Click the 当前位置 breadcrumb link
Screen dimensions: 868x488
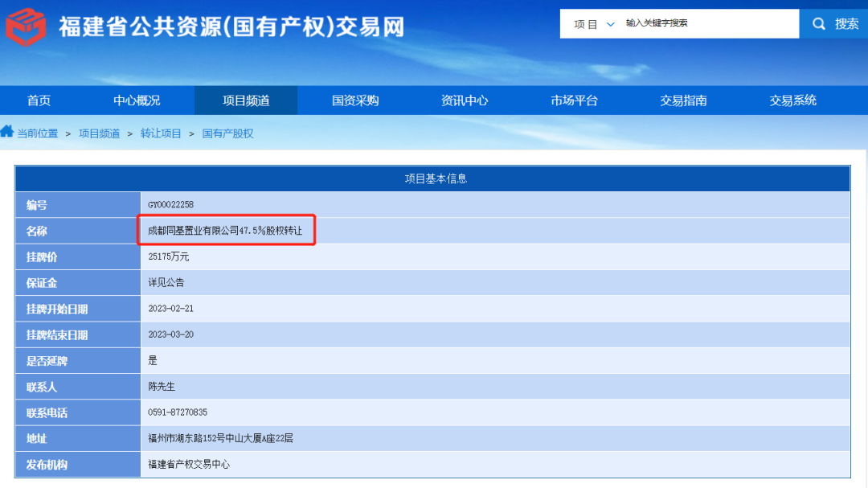(x=37, y=133)
